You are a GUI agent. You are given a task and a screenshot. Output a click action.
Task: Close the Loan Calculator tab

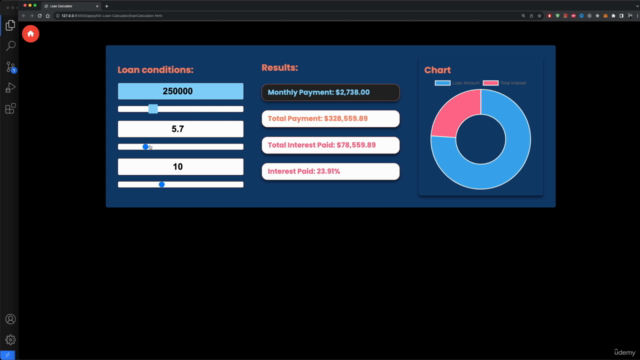(97, 6)
